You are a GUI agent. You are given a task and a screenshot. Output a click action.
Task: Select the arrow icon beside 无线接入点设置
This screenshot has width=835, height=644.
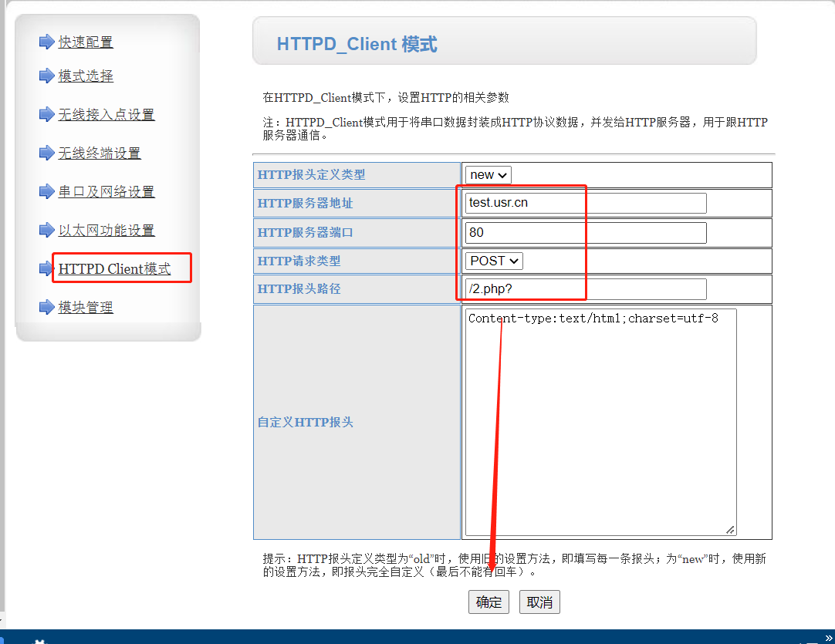46,114
